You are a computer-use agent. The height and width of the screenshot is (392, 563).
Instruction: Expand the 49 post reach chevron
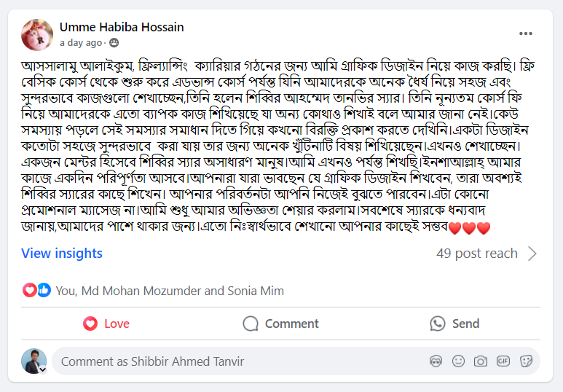click(x=532, y=254)
